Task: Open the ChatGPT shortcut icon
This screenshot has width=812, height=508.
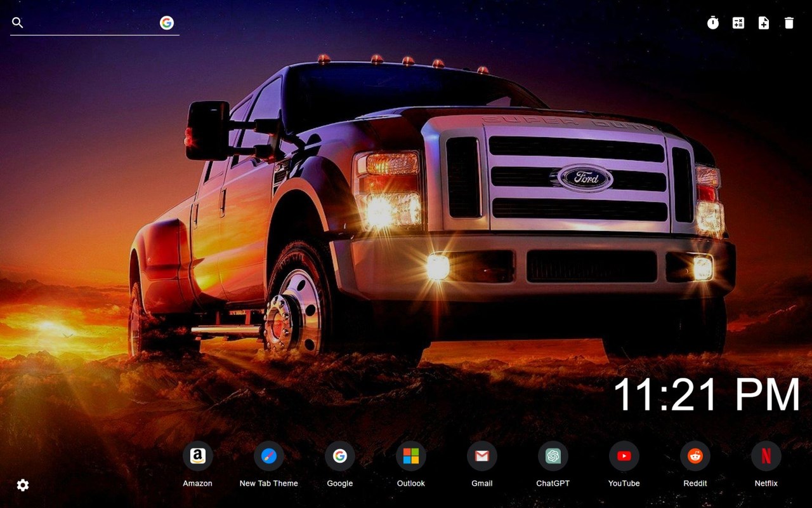Action: click(x=553, y=456)
